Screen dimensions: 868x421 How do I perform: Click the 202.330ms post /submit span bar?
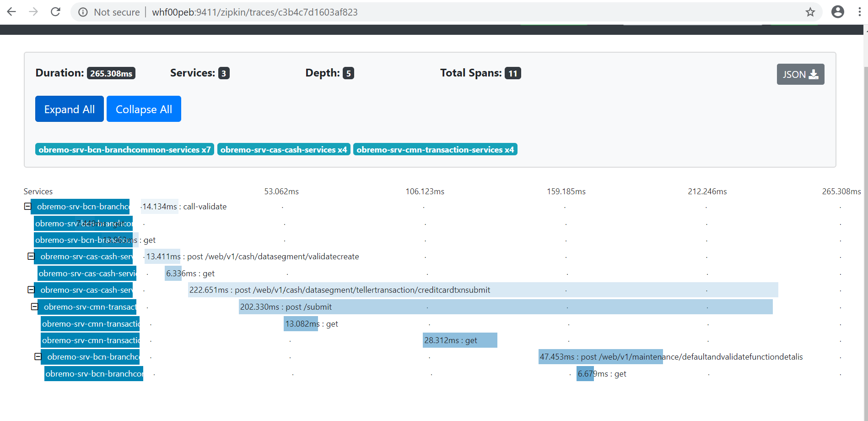(x=506, y=307)
